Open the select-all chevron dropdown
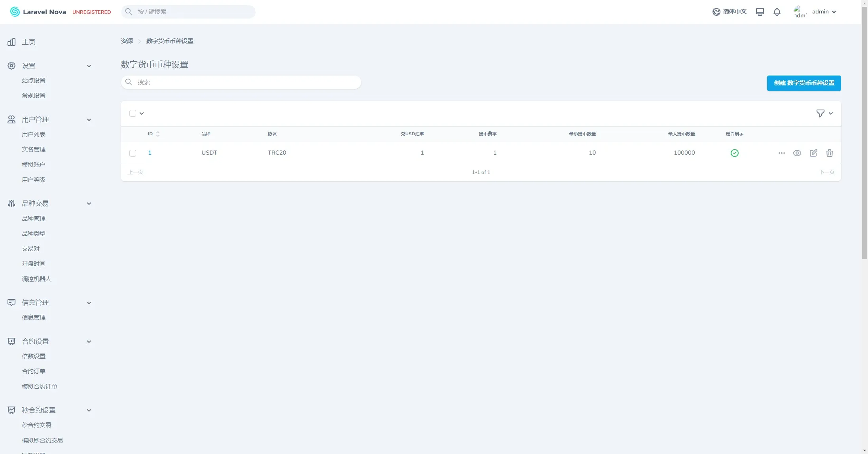The image size is (868, 454). coord(142,114)
